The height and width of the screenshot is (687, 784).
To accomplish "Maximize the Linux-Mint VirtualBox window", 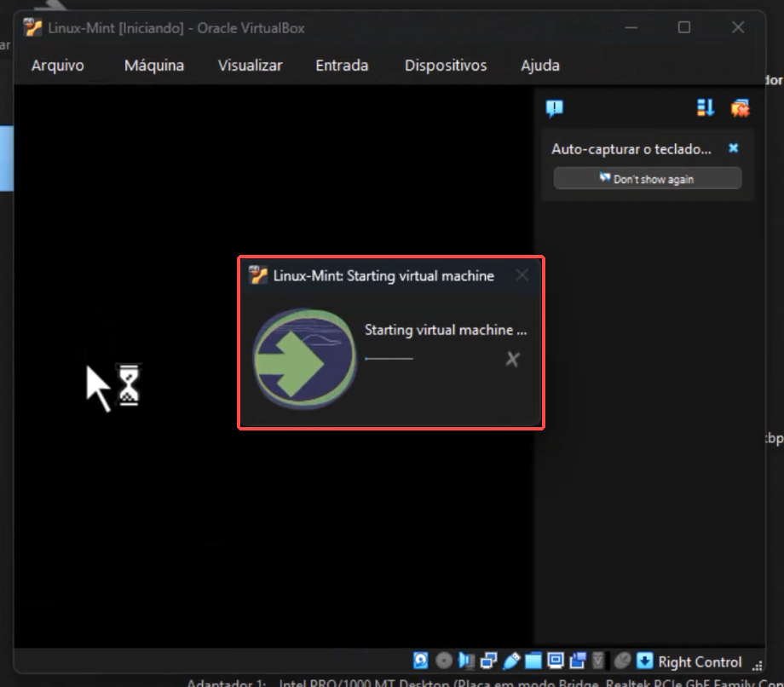I will point(684,27).
